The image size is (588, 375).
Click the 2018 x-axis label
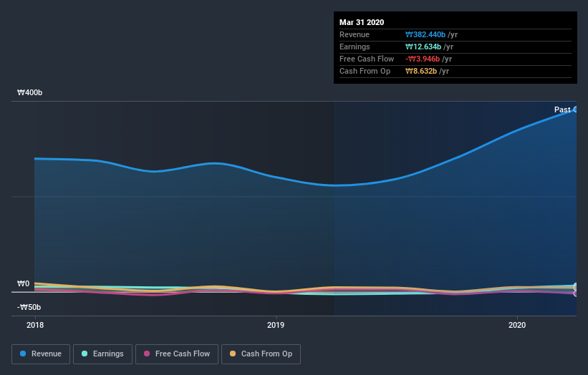(35, 325)
